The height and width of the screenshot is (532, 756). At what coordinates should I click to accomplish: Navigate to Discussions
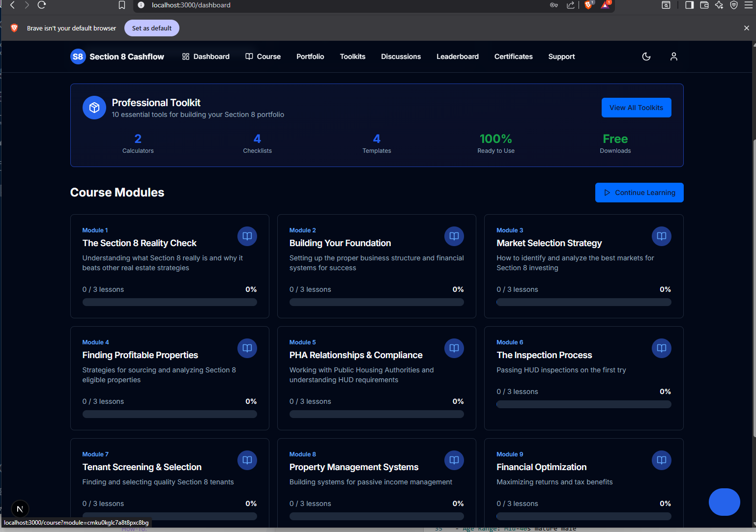click(401, 56)
